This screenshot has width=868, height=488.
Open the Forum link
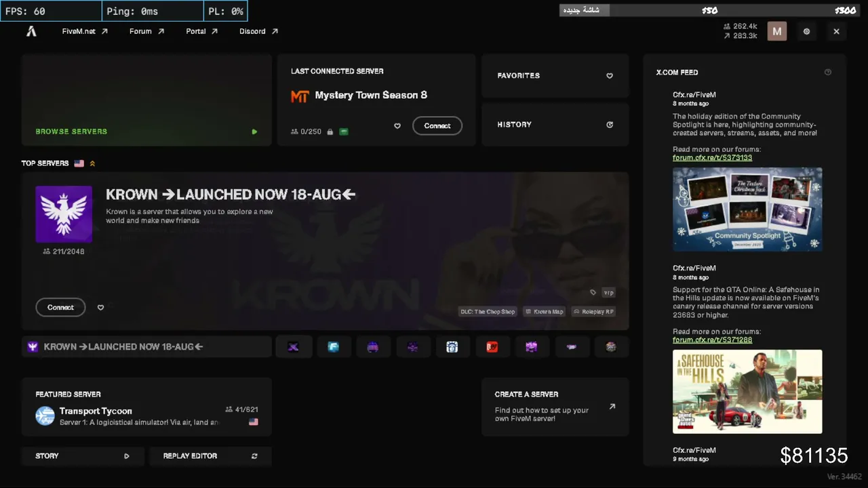tap(147, 31)
